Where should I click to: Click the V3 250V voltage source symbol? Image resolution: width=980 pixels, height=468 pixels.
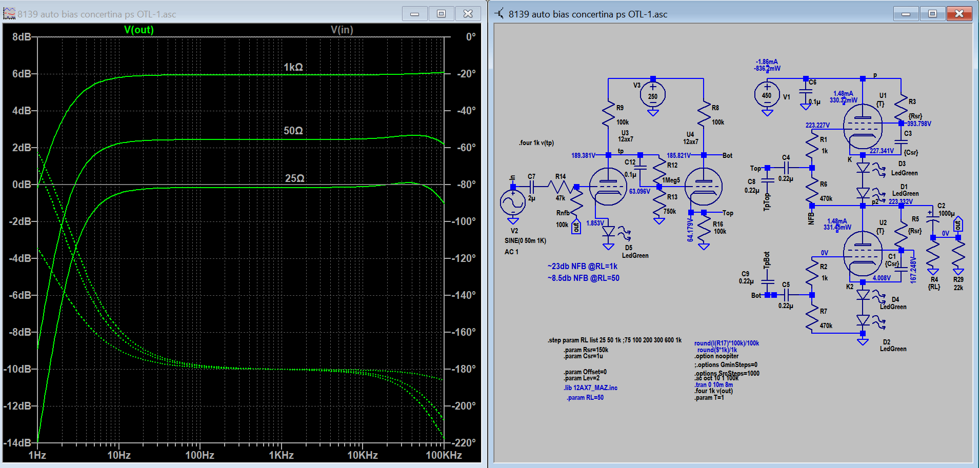point(653,95)
